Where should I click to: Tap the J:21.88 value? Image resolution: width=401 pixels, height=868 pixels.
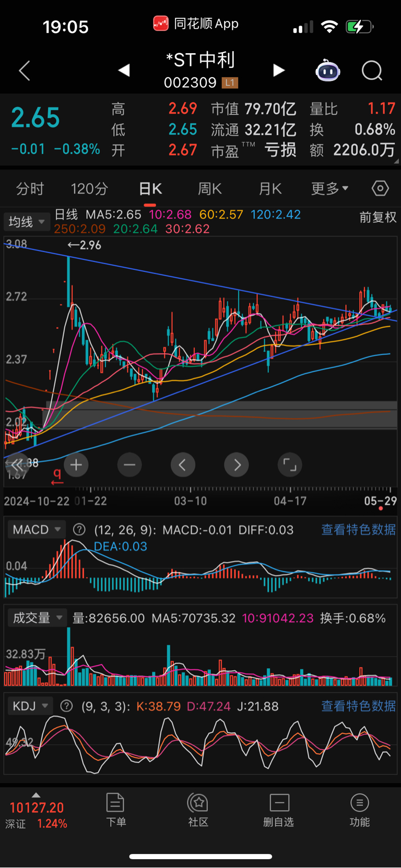pyautogui.click(x=258, y=706)
